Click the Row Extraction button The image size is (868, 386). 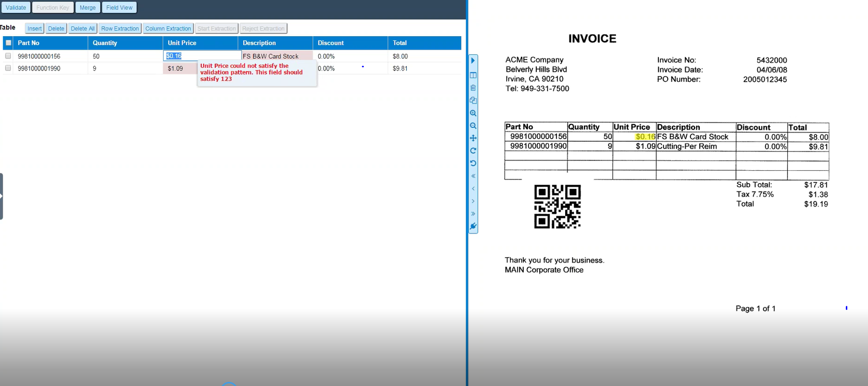(120, 28)
